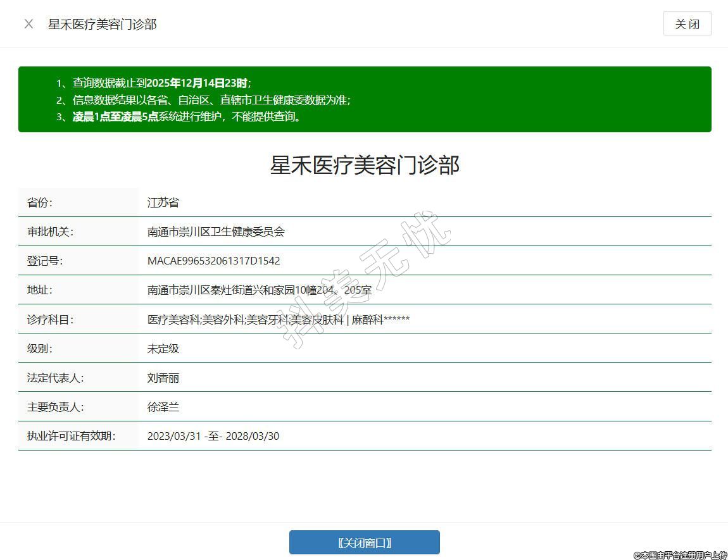Click the blue 【关闭窗口】 button
Image resolution: width=728 pixels, height=560 pixels.
coord(364,542)
